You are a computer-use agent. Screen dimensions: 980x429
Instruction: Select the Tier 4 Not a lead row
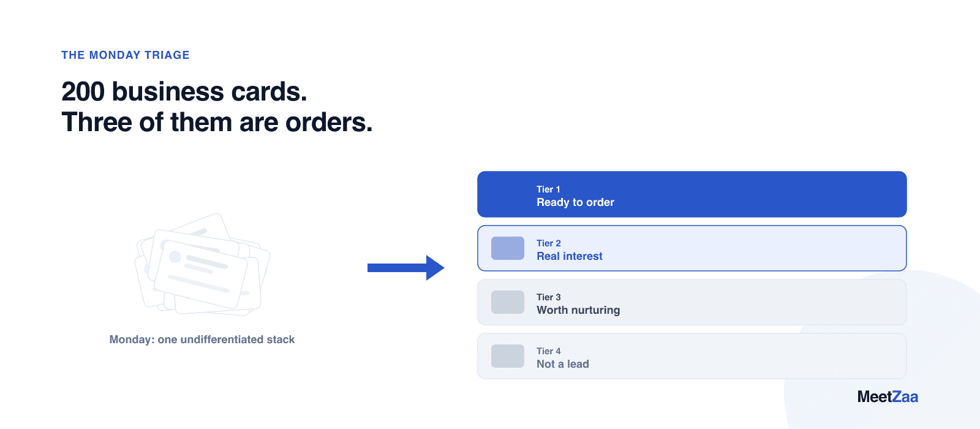pos(692,356)
